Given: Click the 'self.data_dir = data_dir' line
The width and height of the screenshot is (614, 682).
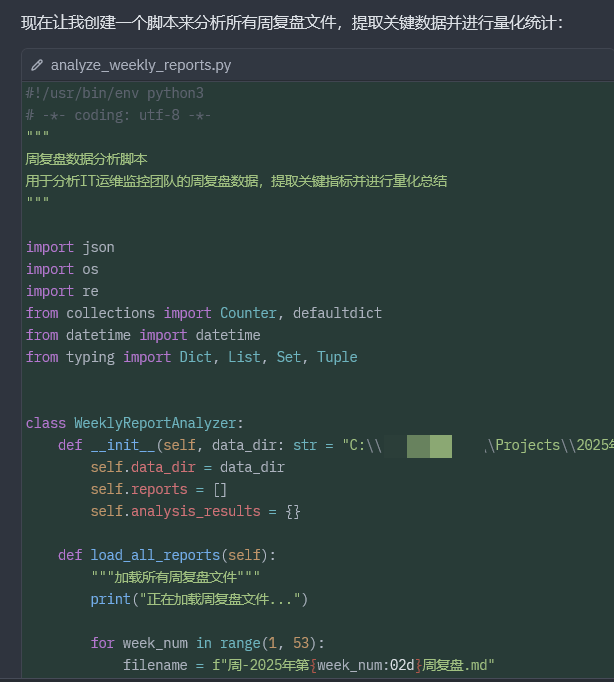Looking at the screenshot, I should tap(187, 467).
